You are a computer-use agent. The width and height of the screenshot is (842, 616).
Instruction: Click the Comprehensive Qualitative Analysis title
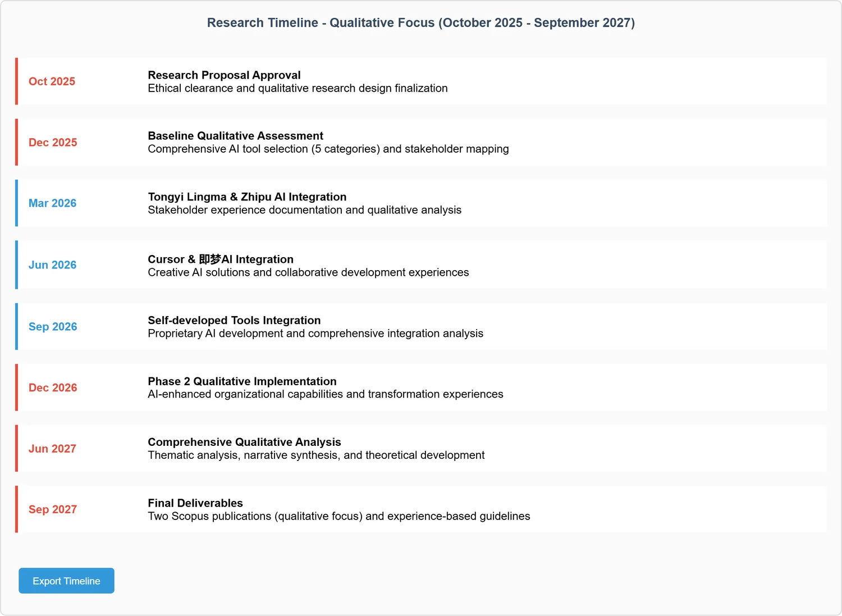tap(244, 442)
